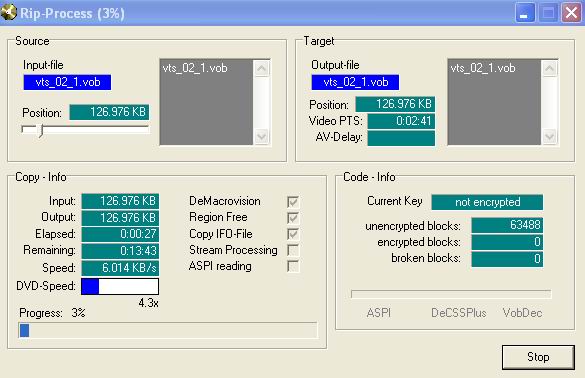Select vts_02_1.vob in the Source list
The image size is (585, 378).
pos(195,68)
